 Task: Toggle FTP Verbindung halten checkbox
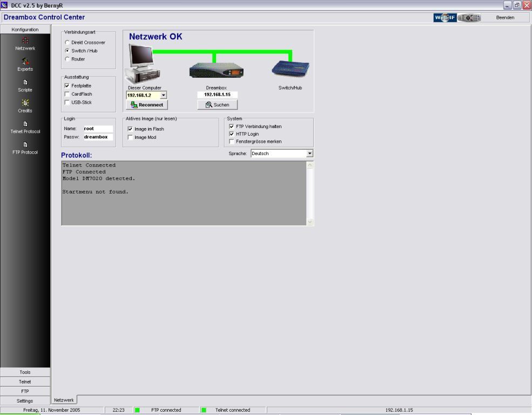[x=232, y=126]
